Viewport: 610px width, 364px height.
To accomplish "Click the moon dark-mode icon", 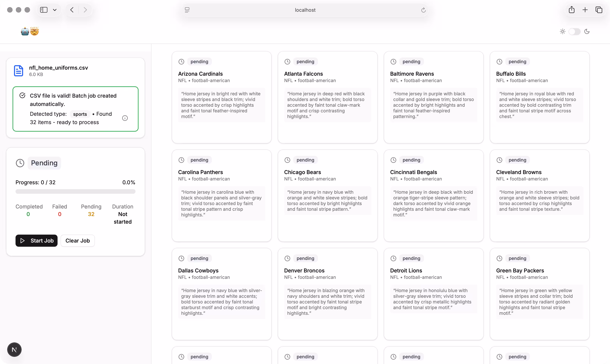I will point(587,31).
